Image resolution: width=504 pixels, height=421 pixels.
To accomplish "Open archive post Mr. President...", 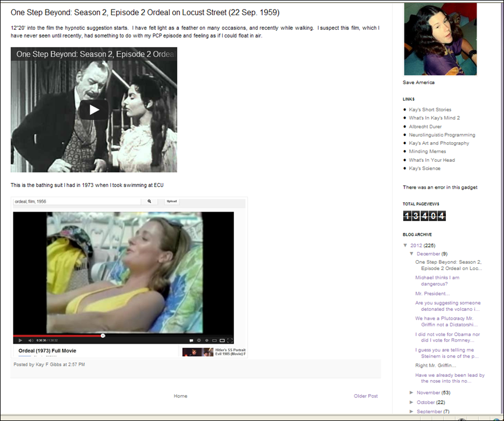I will [432, 294].
